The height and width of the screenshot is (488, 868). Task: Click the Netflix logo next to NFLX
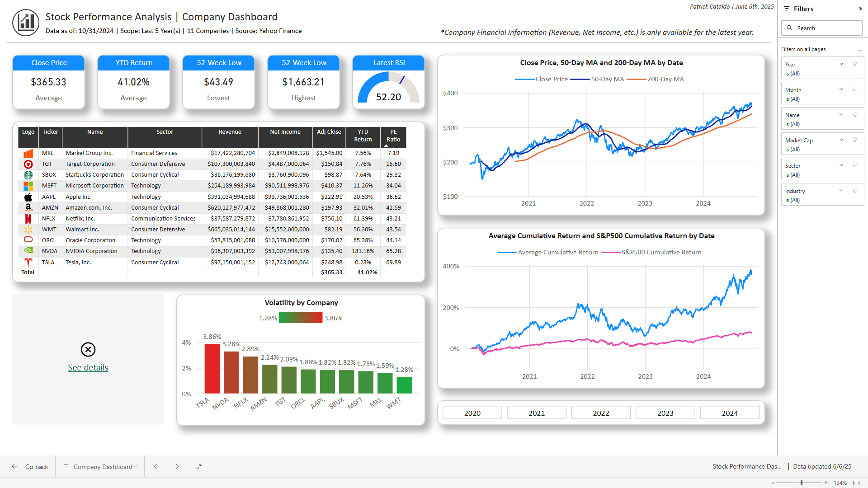[28, 218]
